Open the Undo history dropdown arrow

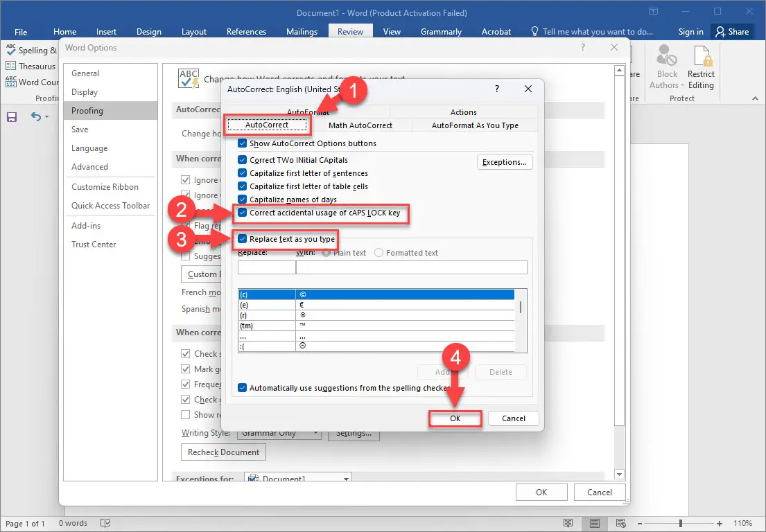click(x=47, y=116)
